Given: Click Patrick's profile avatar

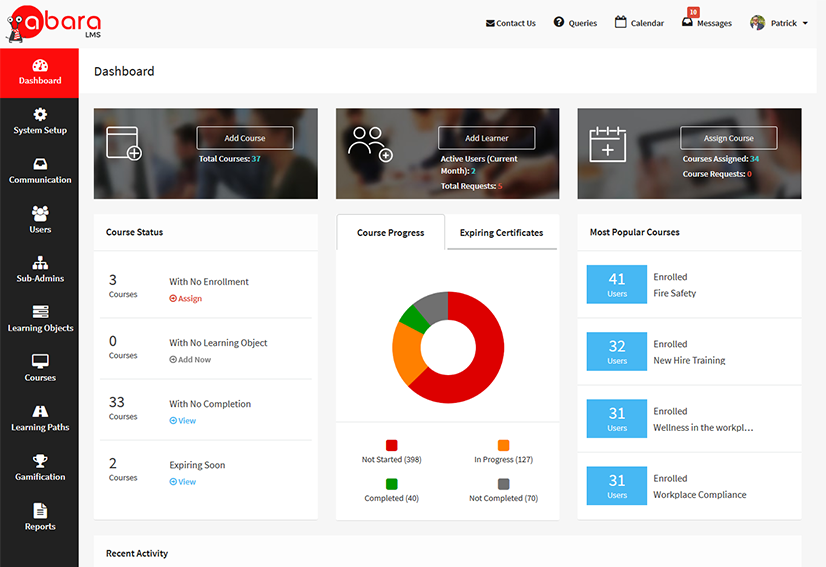Looking at the screenshot, I should pos(758,23).
